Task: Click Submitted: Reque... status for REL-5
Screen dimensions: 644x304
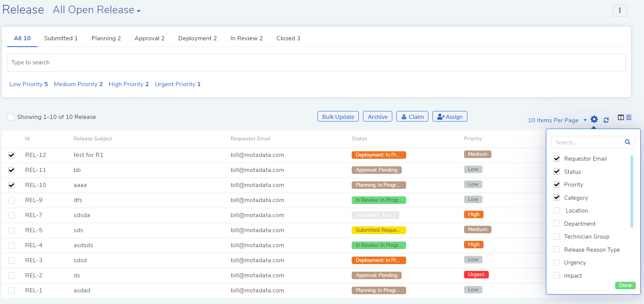Action: [x=379, y=230]
